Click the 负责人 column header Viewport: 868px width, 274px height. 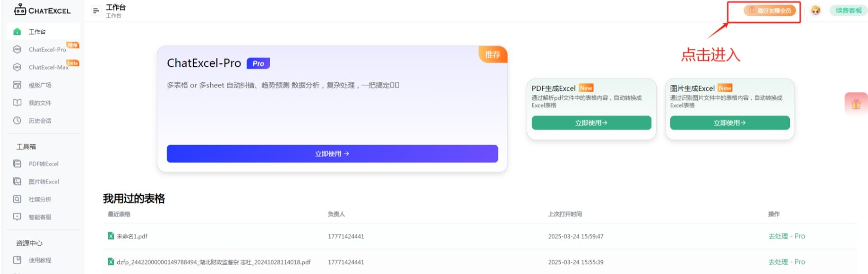(336, 214)
